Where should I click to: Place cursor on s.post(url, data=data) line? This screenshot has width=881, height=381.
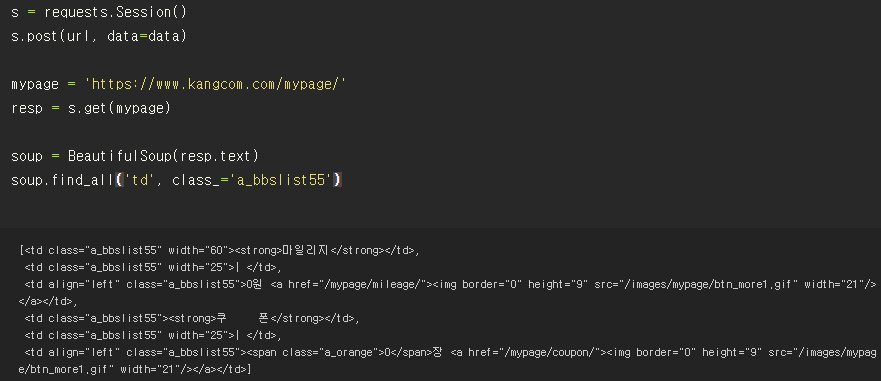[x=98, y=36]
